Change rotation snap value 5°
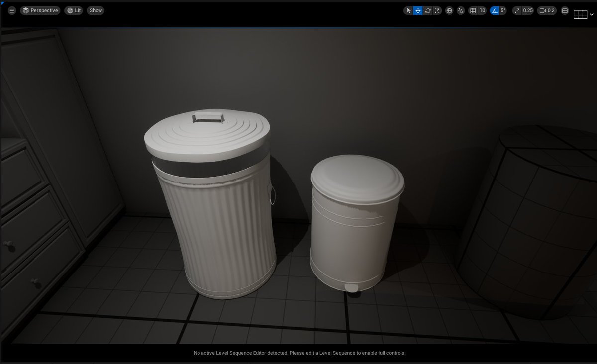 503,10
